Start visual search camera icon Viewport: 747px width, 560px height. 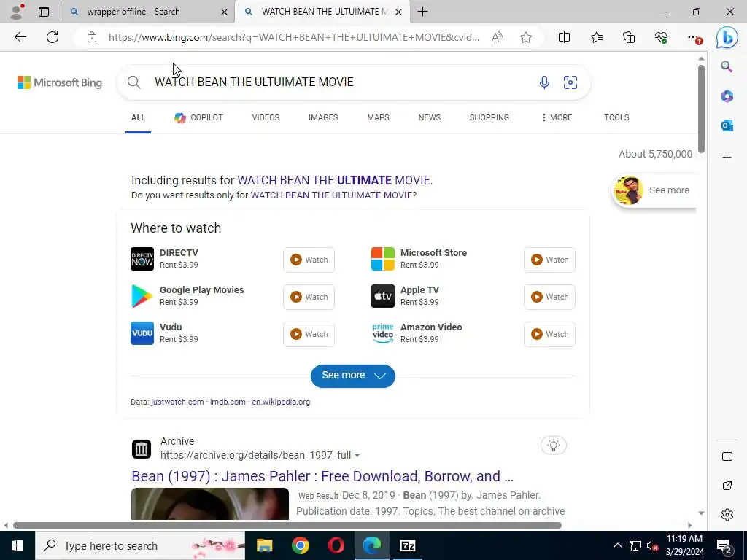(x=570, y=82)
